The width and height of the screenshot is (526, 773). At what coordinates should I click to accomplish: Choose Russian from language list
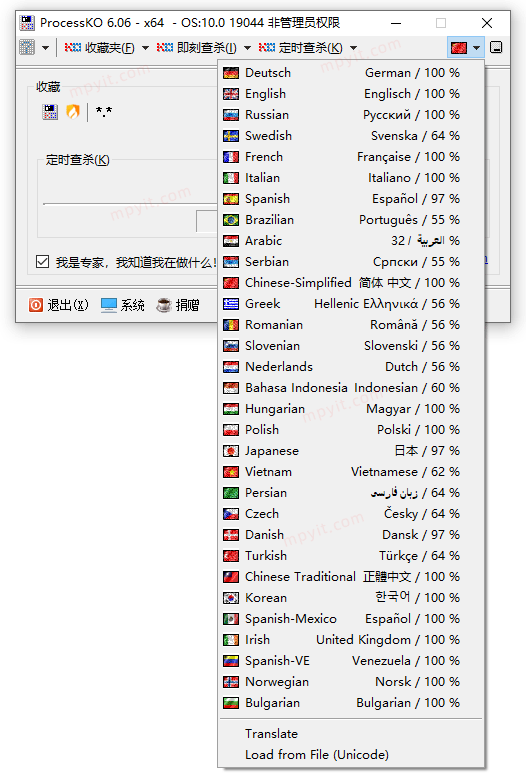point(351,115)
